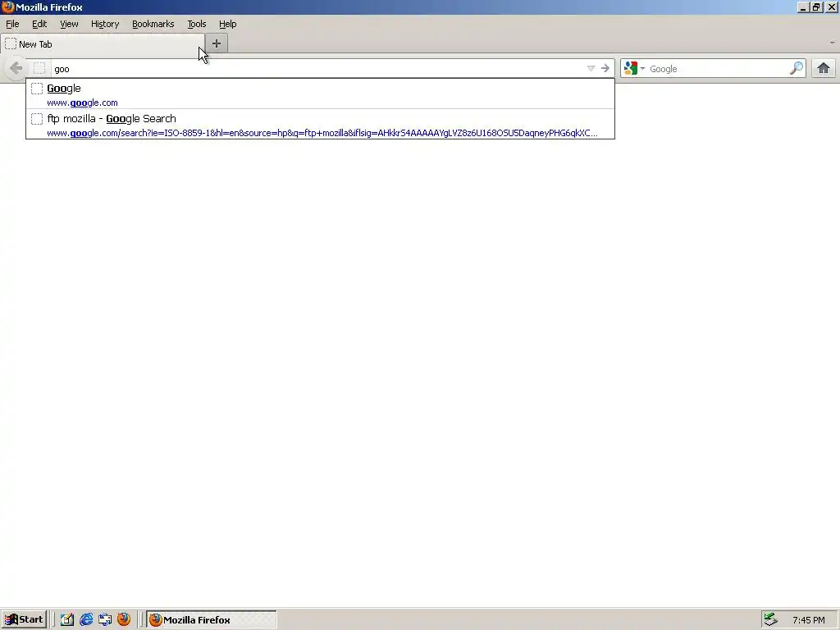Click the Go arrow in address bar
Screen dimensions: 840x630
click(605, 68)
